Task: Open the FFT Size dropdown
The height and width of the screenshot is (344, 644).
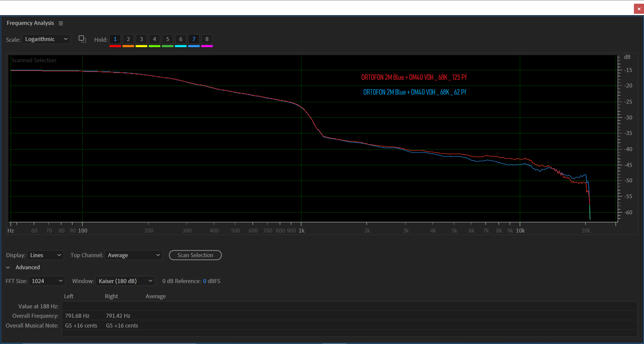Action: pyautogui.click(x=47, y=281)
